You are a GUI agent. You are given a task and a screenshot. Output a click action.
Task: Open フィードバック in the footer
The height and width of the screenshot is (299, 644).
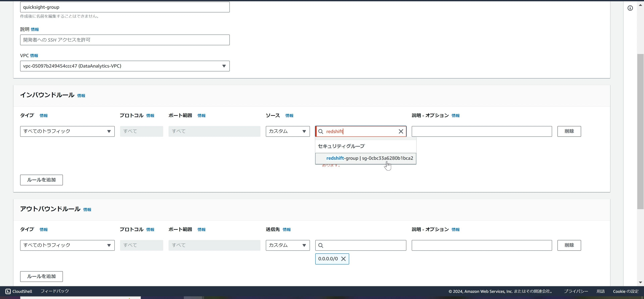point(55,291)
